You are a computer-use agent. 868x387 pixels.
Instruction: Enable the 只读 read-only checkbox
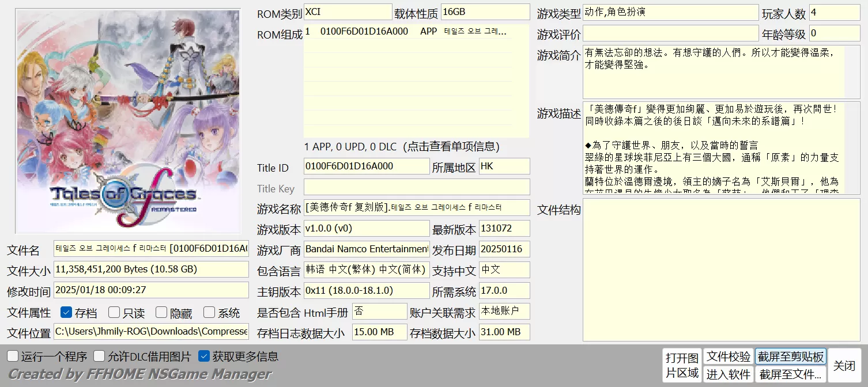(x=114, y=313)
